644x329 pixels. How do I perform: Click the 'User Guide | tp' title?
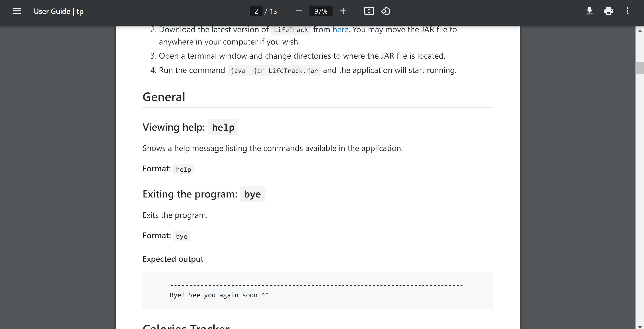[59, 11]
